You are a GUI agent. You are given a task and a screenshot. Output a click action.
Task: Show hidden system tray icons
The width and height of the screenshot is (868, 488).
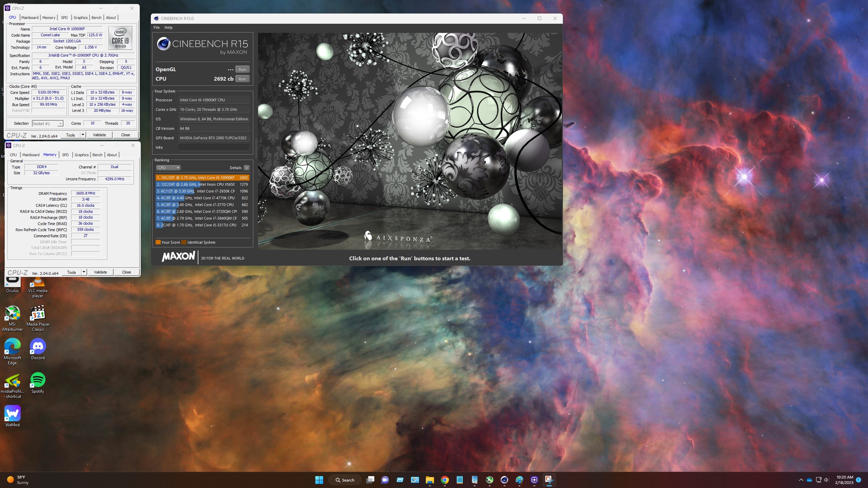(x=801, y=480)
